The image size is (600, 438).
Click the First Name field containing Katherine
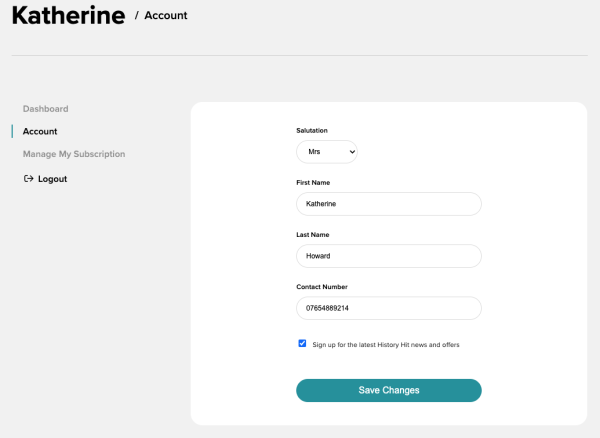pyautogui.click(x=389, y=204)
